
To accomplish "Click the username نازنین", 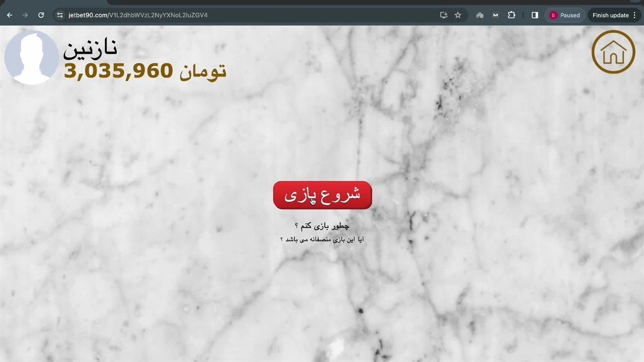I will coord(90,48).
